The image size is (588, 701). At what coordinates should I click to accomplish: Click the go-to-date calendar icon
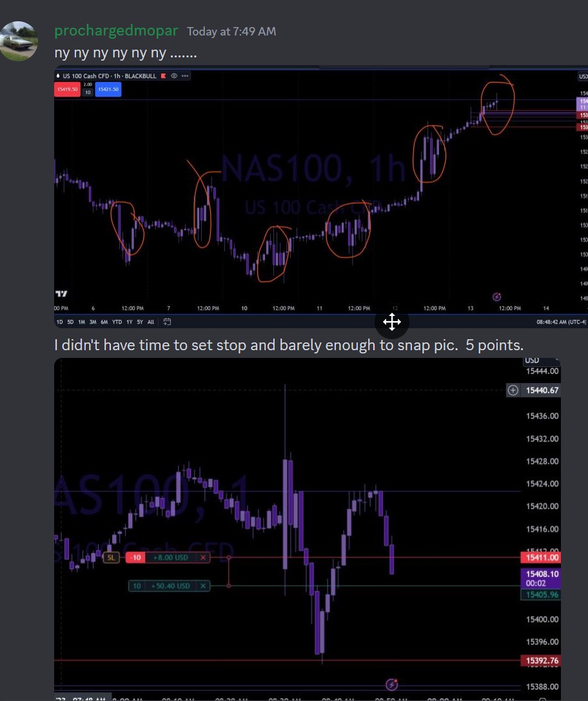(167, 321)
